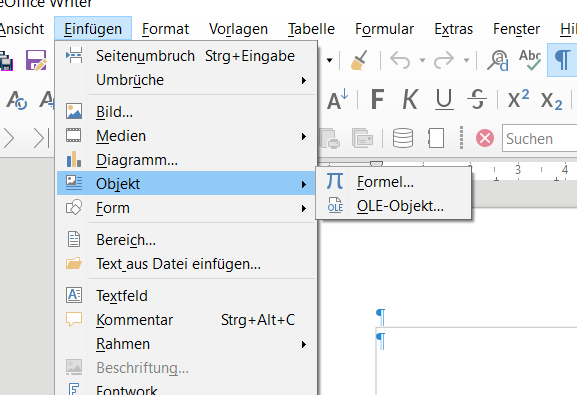Expand the Objekt submenu arrow
This screenshot has width=577, height=395.
coord(304,184)
